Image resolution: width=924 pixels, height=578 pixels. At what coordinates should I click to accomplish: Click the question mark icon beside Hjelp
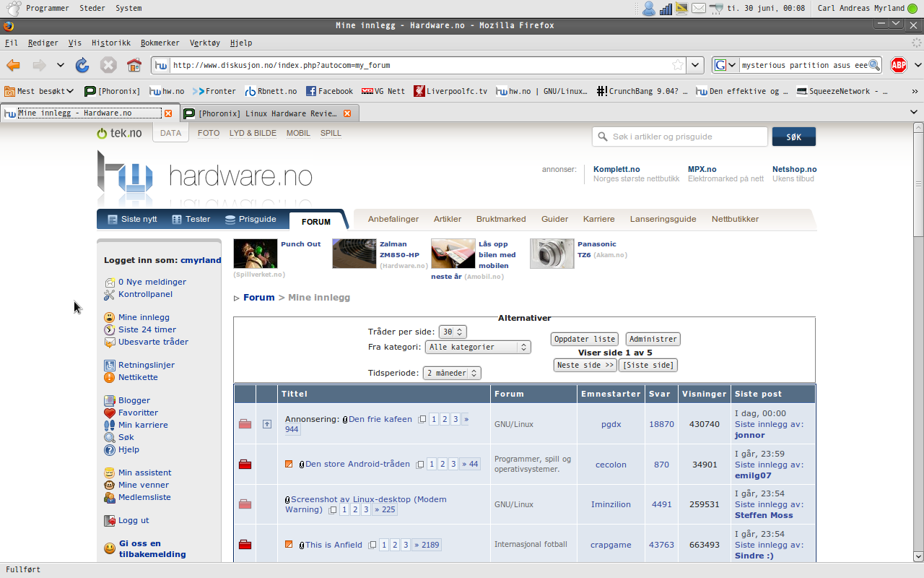coord(110,449)
